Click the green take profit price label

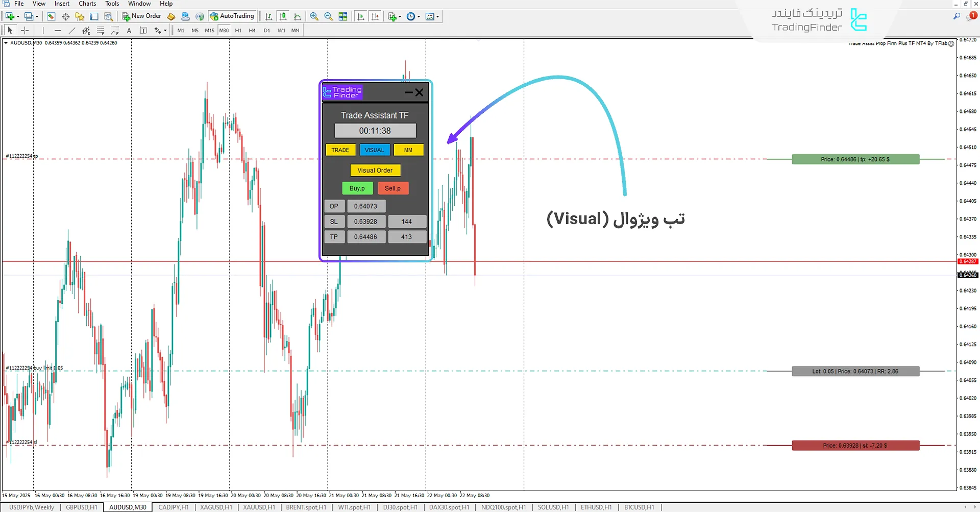(855, 160)
